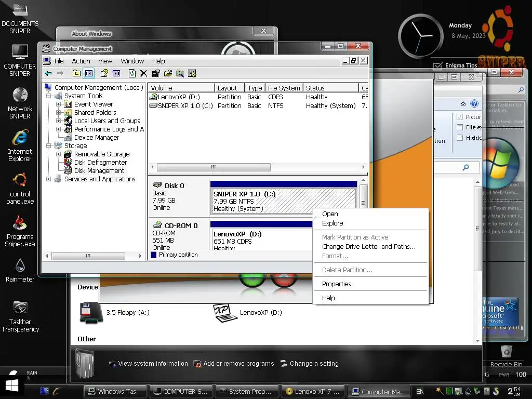The height and width of the screenshot is (399, 532).
Task: Click the Refresh toolbar icon
Action: [132, 73]
